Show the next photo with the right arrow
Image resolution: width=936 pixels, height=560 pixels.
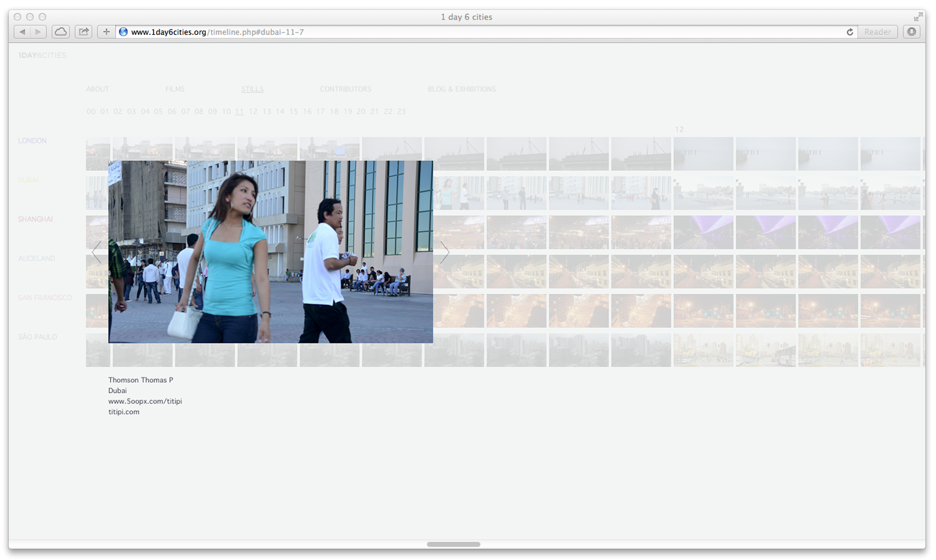click(444, 252)
